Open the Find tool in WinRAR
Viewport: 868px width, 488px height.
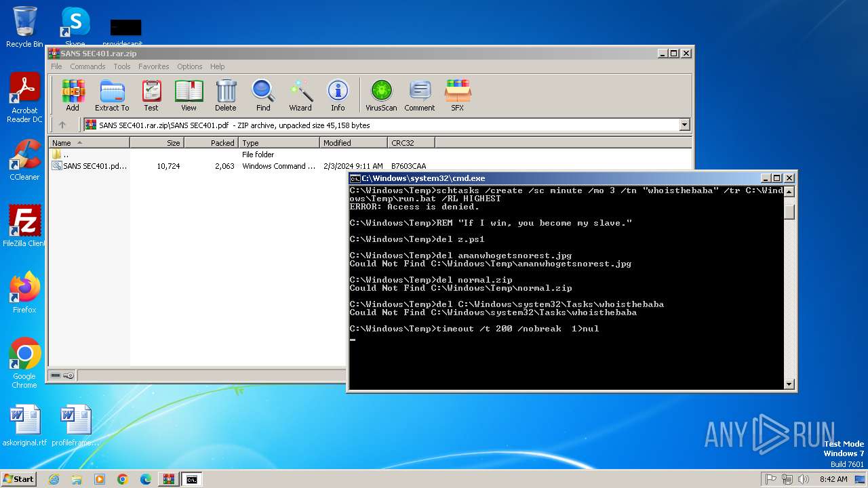pyautogui.click(x=263, y=95)
